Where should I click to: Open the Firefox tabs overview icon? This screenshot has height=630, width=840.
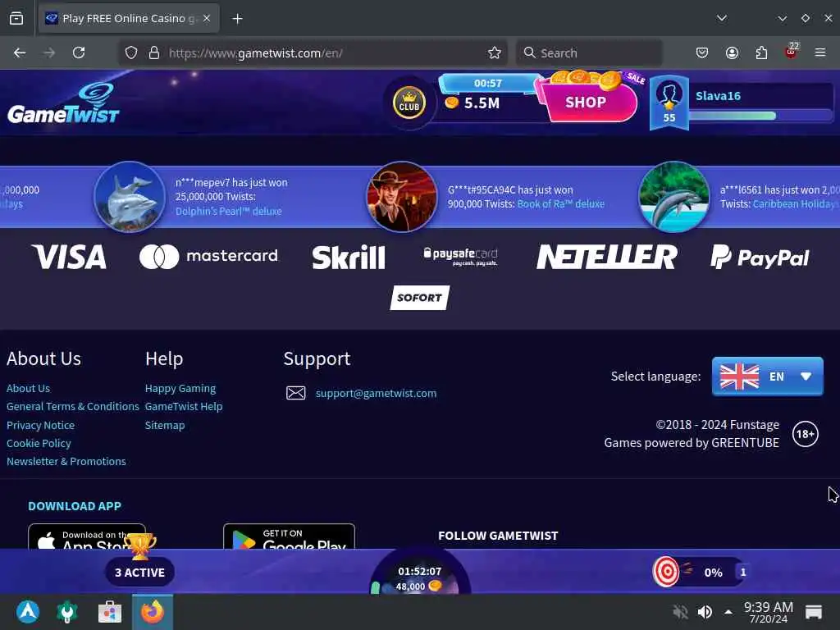pos(16,18)
